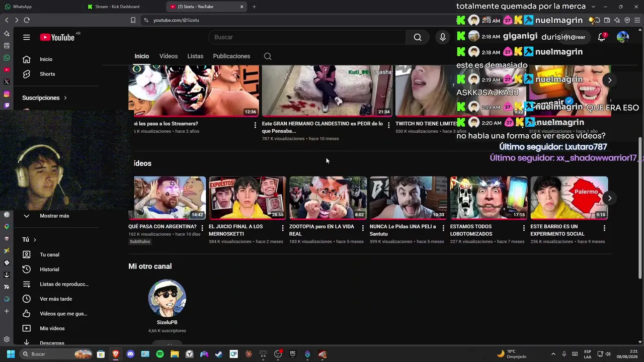The image size is (644, 362).
Task: Expand the Suscripciones section chevron
Action: [65, 98]
